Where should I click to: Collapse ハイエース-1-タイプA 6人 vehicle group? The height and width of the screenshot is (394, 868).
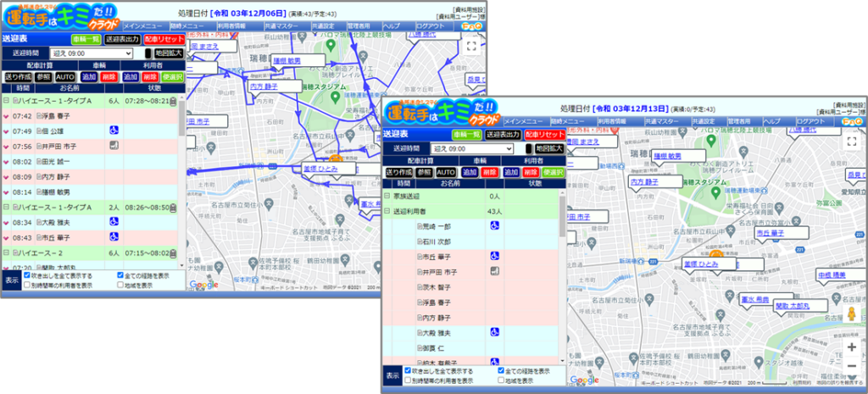[x=6, y=101]
